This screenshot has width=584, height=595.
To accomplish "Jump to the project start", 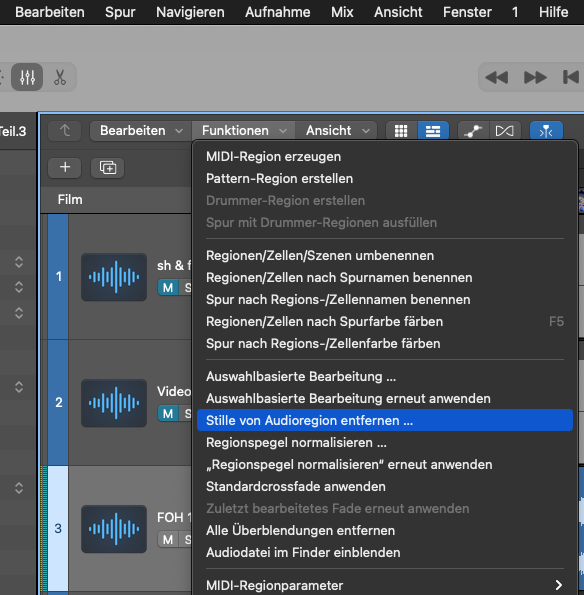I will point(571,77).
